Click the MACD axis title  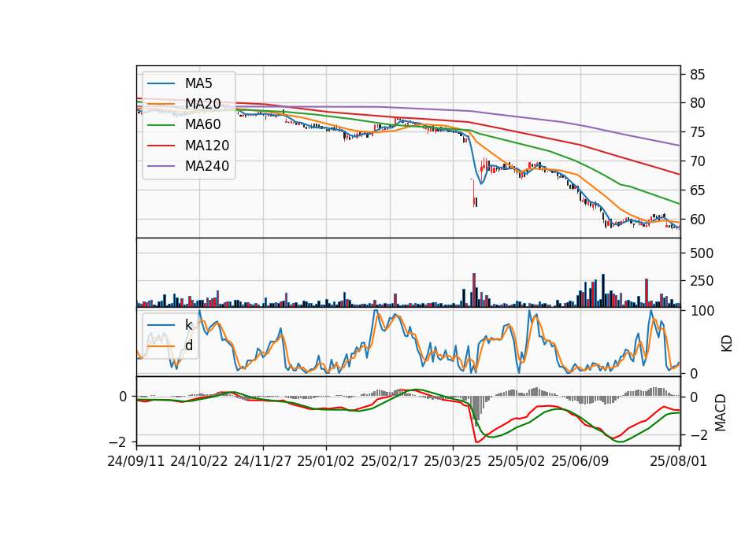point(721,412)
